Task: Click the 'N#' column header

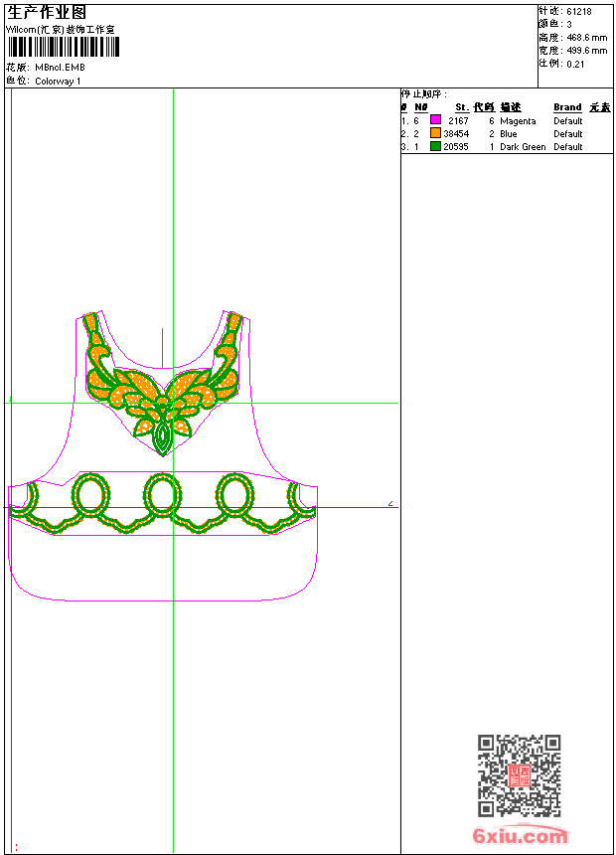Action: click(421, 107)
